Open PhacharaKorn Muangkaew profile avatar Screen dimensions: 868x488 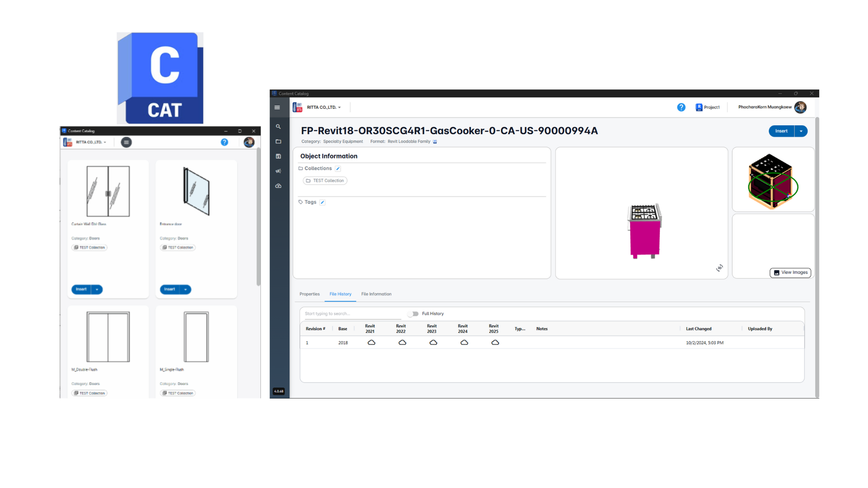coord(800,108)
